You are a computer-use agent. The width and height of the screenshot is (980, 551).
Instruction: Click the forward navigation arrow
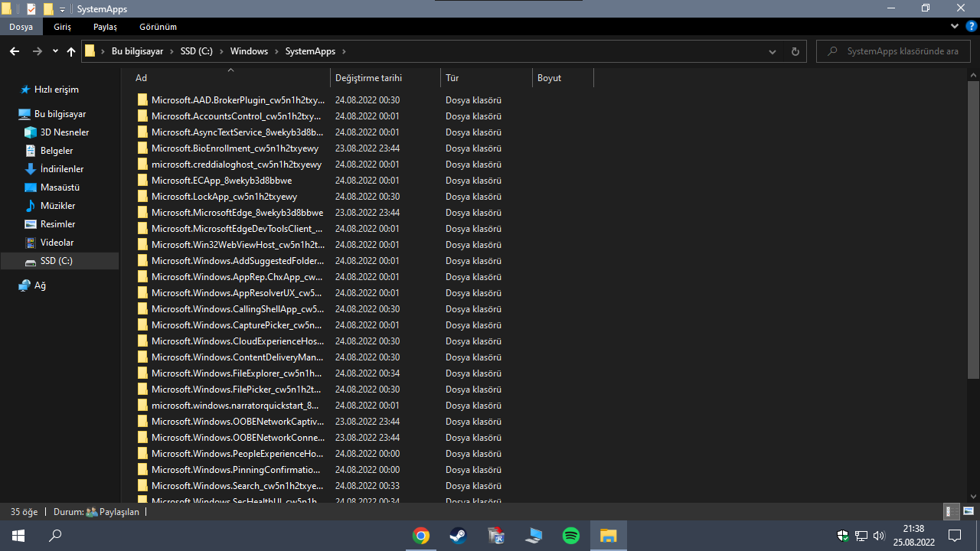(38, 51)
